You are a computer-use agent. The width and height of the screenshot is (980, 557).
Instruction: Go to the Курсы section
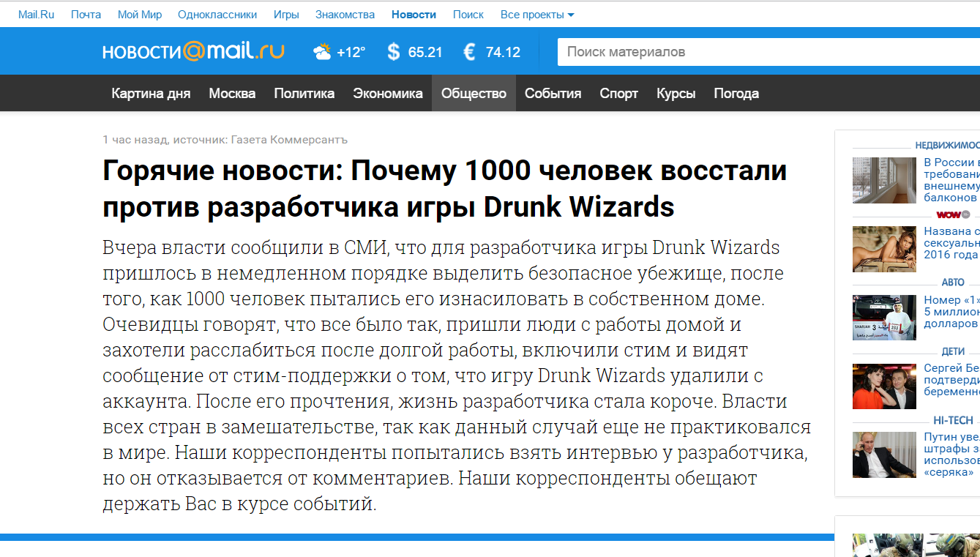(x=676, y=93)
